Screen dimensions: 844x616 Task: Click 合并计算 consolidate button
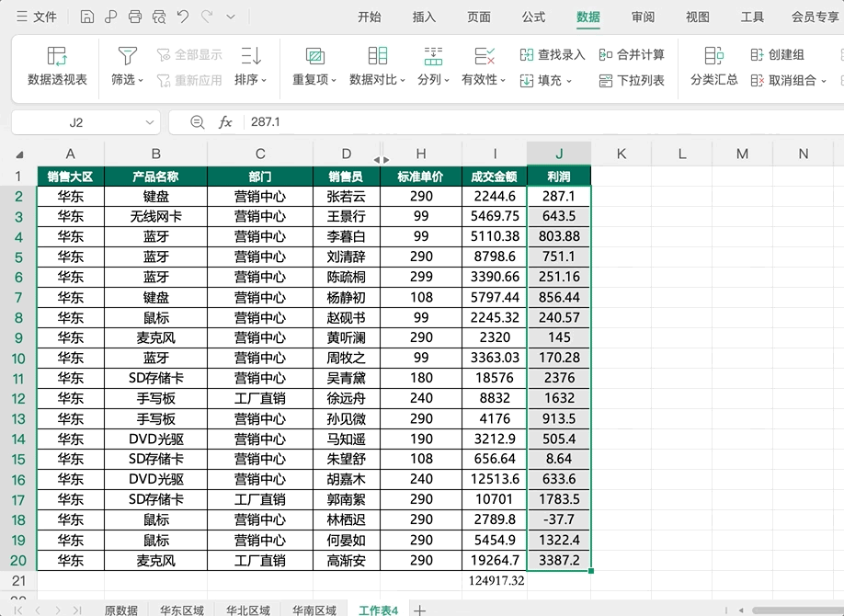coord(632,54)
